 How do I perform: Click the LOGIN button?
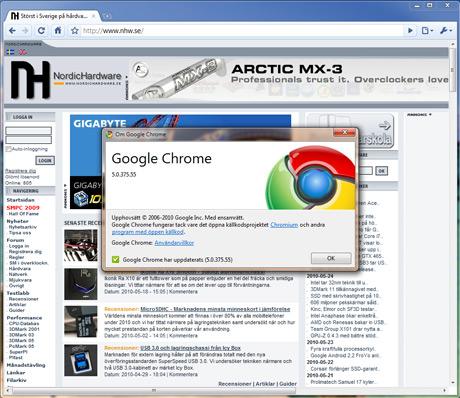pos(45,160)
